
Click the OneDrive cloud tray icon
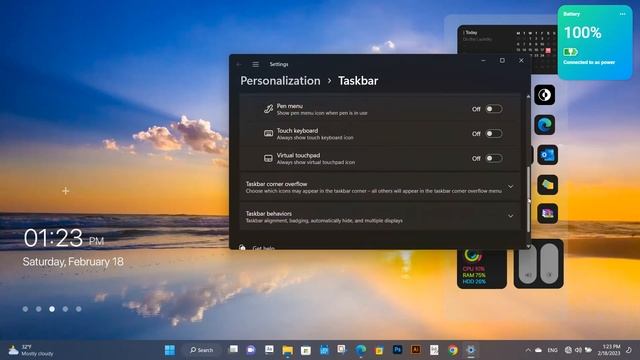coord(539,350)
